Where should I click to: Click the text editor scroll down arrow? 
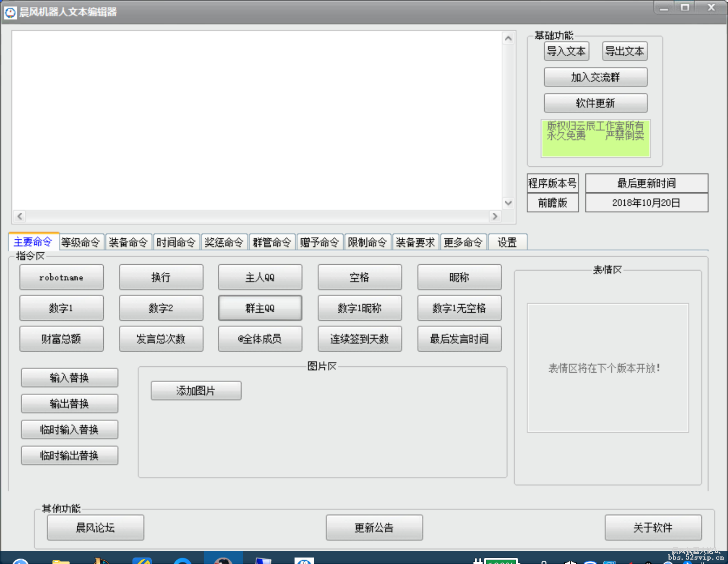click(x=508, y=203)
